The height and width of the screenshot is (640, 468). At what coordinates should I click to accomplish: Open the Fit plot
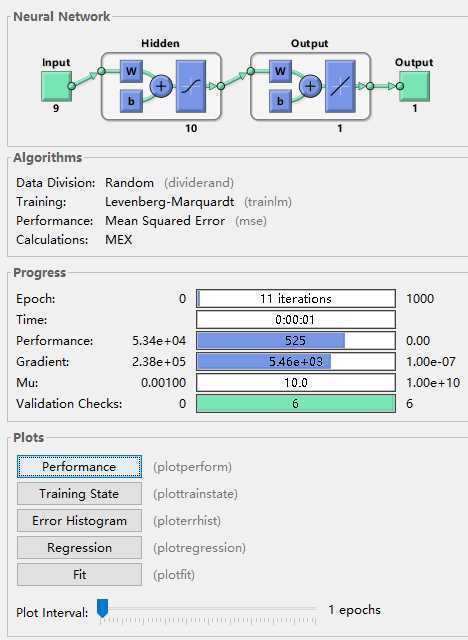click(x=80, y=575)
